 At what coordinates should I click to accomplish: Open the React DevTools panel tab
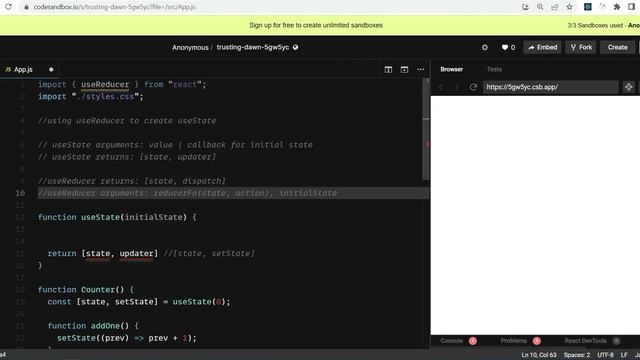[x=585, y=341]
